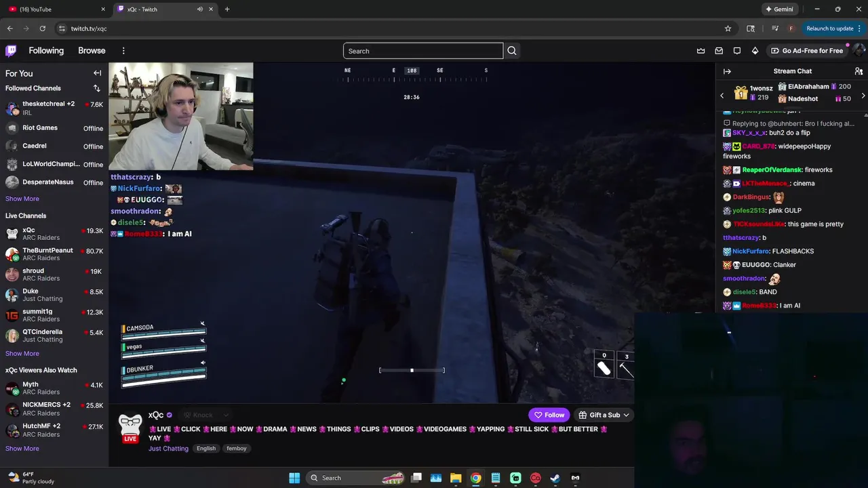
Task: Open the user profile avatar menu
Action: pos(859,51)
